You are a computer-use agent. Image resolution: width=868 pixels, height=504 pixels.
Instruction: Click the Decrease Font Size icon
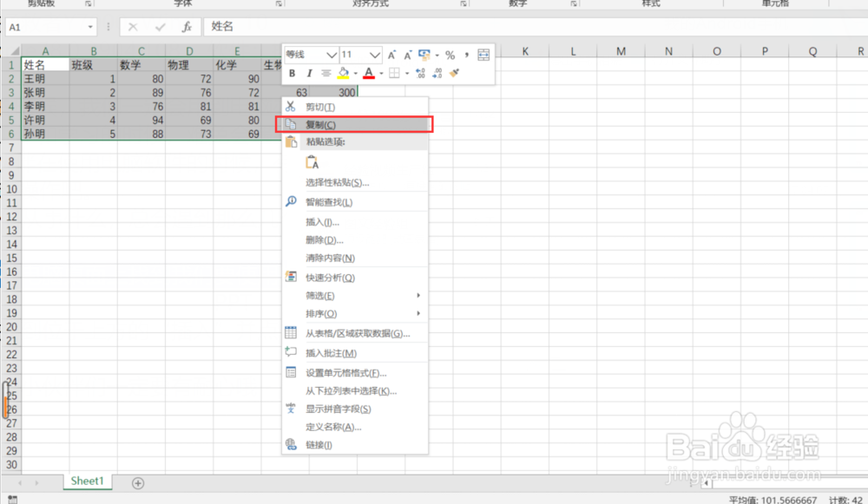pyautogui.click(x=407, y=54)
